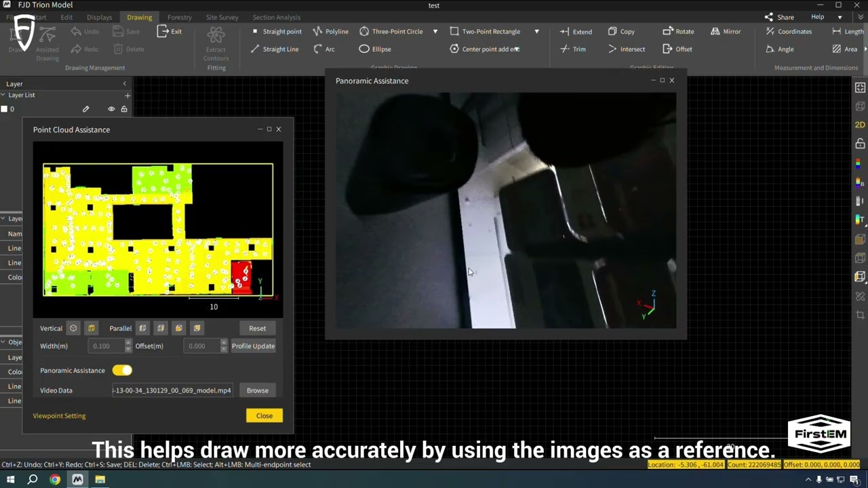Select the Angle measurement tool
868x488 pixels.
click(779, 49)
